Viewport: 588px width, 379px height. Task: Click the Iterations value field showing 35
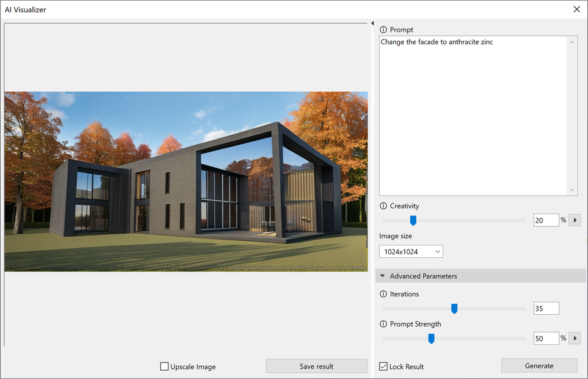tap(546, 308)
